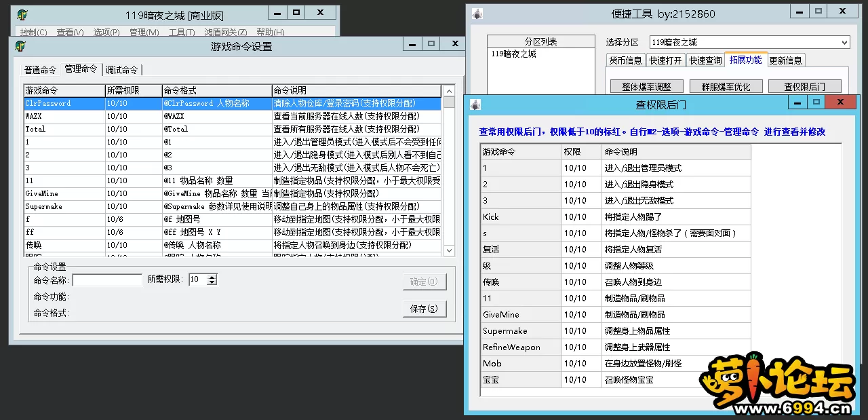Click the 群服爆率优化 button
The image size is (868, 420).
click(x=725, y=87)
